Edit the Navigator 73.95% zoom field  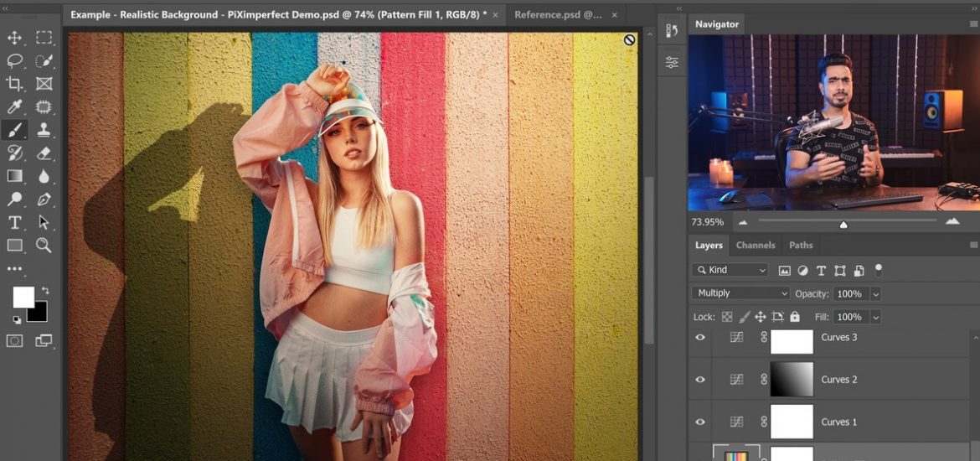click(708, 222)
